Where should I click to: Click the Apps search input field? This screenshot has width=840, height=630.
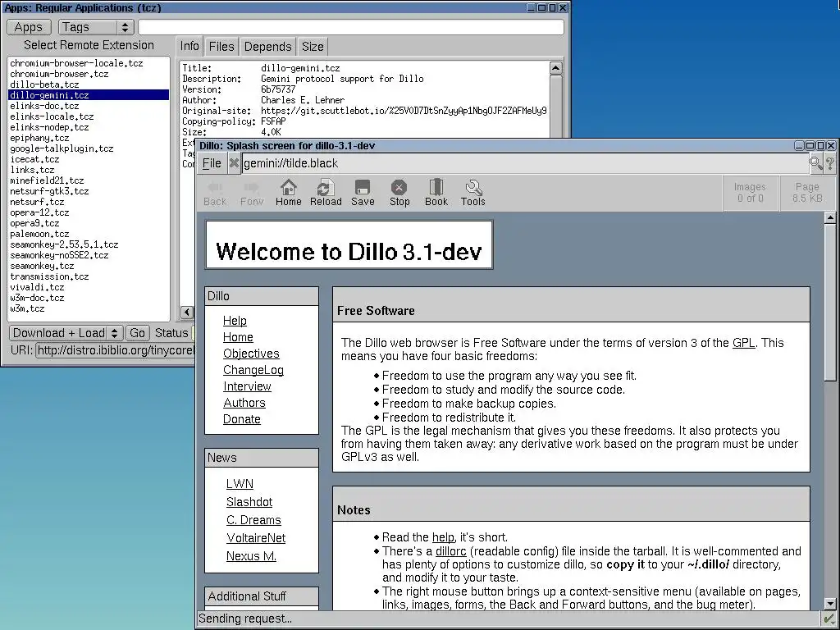[x=351, y=27]
